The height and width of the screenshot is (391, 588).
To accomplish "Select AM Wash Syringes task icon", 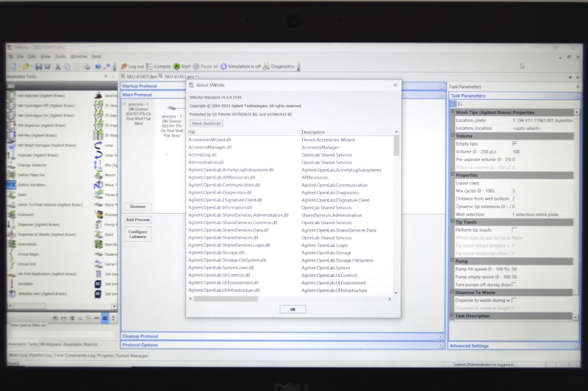I will [12, 146].
